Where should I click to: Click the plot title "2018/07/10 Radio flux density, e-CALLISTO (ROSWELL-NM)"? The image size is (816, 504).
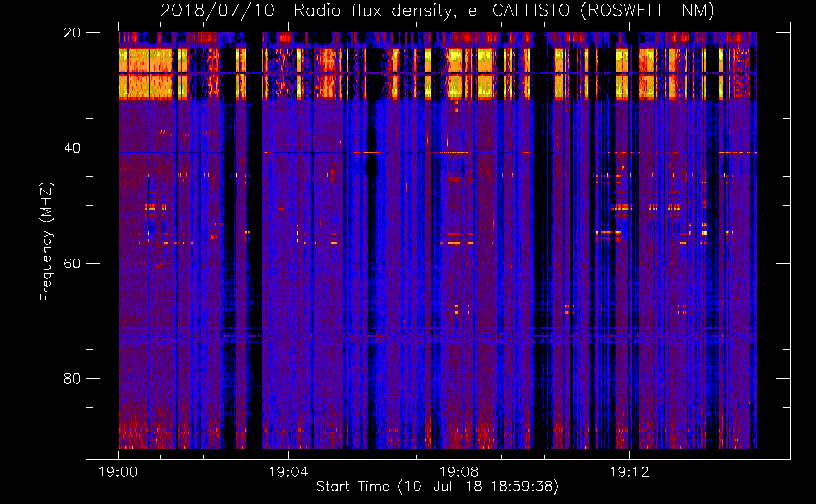[437, 10]
